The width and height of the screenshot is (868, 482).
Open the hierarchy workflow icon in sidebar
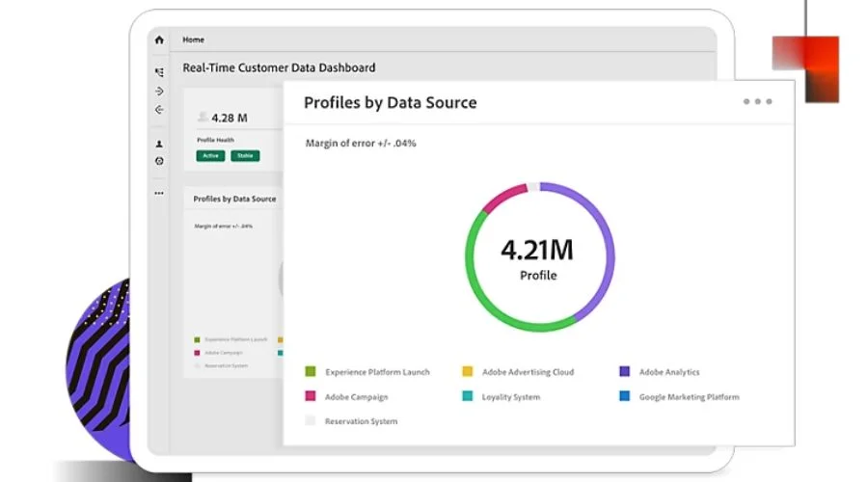[159, 72]
